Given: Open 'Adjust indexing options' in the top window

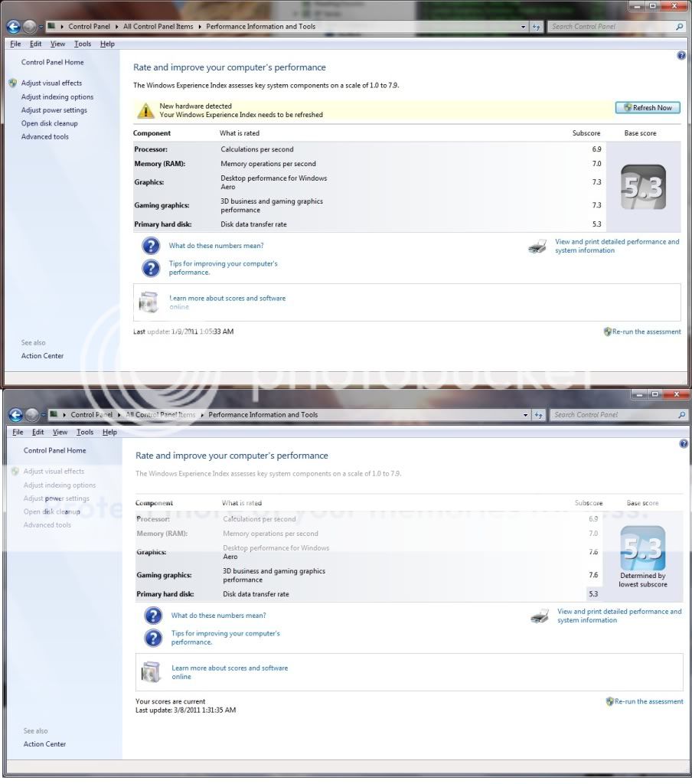Looking at the screenshot, I should 57,97.
